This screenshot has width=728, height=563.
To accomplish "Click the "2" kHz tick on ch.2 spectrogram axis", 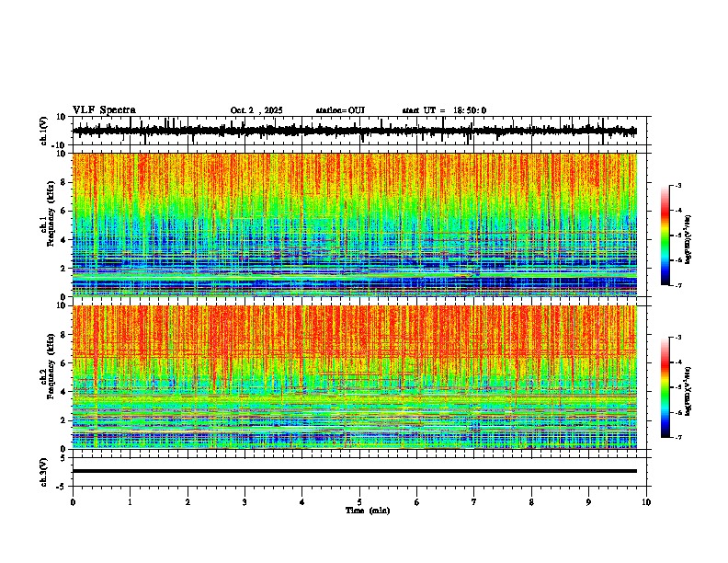I will point(64,420).
